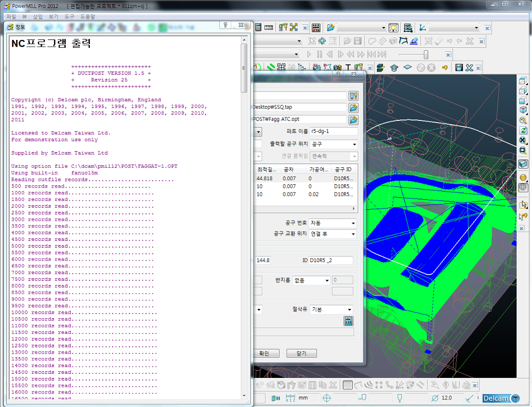This screenshot has width=532, height=407.
Task: Click the abc-123 numeric entry icon in NC dialog
Action: coord(348,321)
